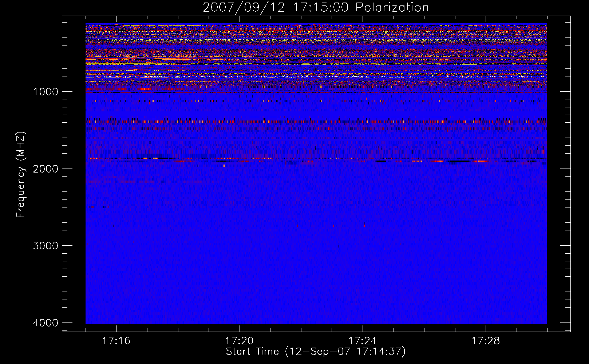This screenshot has width=589, height=364.
Task: Click the 17:20 time tick label
Action: tap(240, 341)
